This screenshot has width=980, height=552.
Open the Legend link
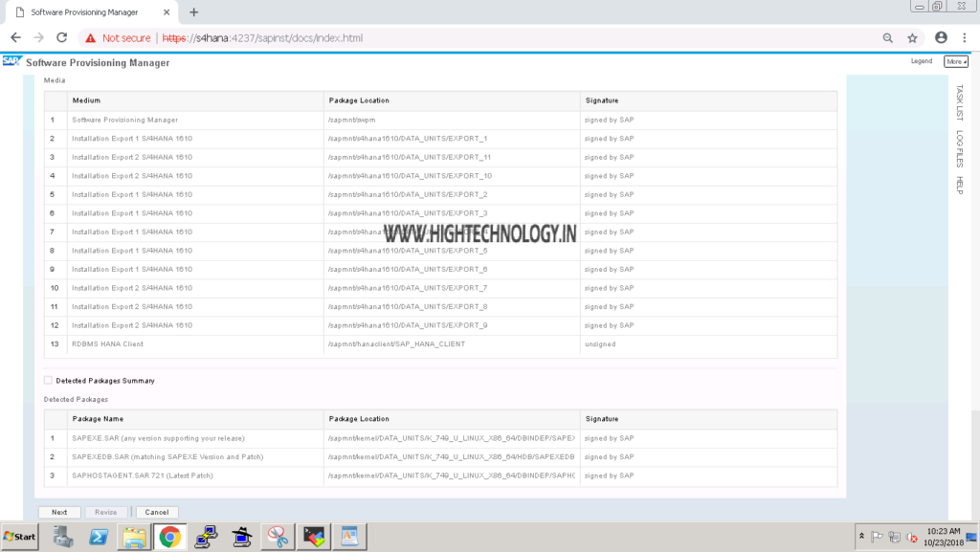point(922,61)
